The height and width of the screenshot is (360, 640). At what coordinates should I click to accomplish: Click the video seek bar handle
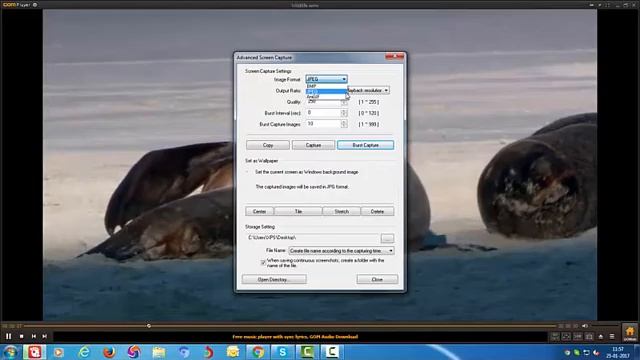coord(149,326)
